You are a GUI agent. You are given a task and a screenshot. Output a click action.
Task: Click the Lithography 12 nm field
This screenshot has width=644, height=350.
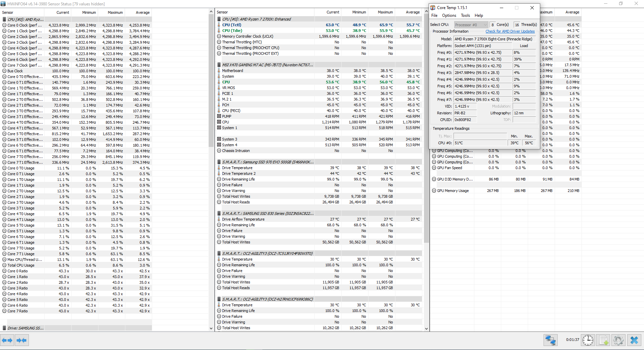[x=524, y=113]
